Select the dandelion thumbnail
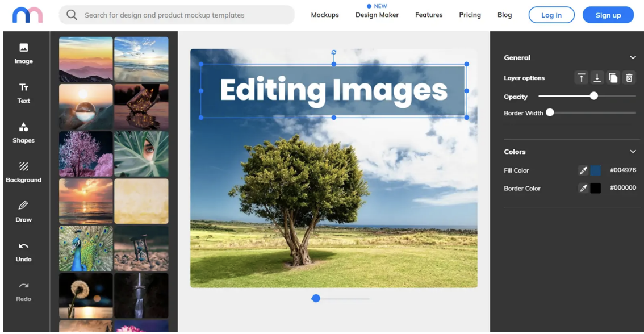This screenshot has width=644, height=334. [86, 296]
